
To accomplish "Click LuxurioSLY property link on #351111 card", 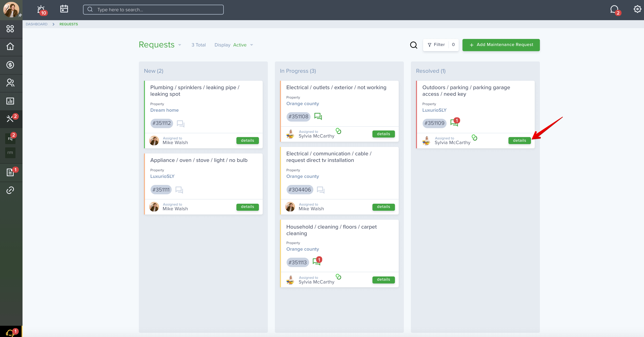I will pyautogui.click(x=162, y=176).
